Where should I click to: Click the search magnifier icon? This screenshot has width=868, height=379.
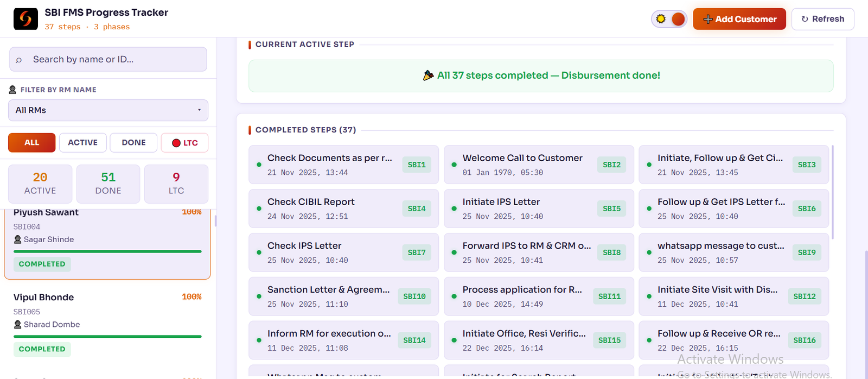19,60
